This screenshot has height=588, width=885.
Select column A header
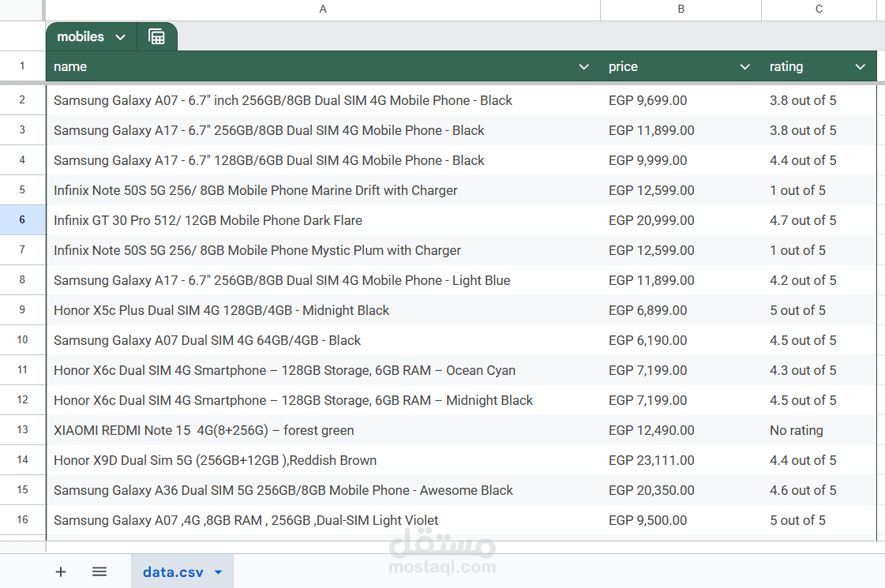[x=323, y=9]
